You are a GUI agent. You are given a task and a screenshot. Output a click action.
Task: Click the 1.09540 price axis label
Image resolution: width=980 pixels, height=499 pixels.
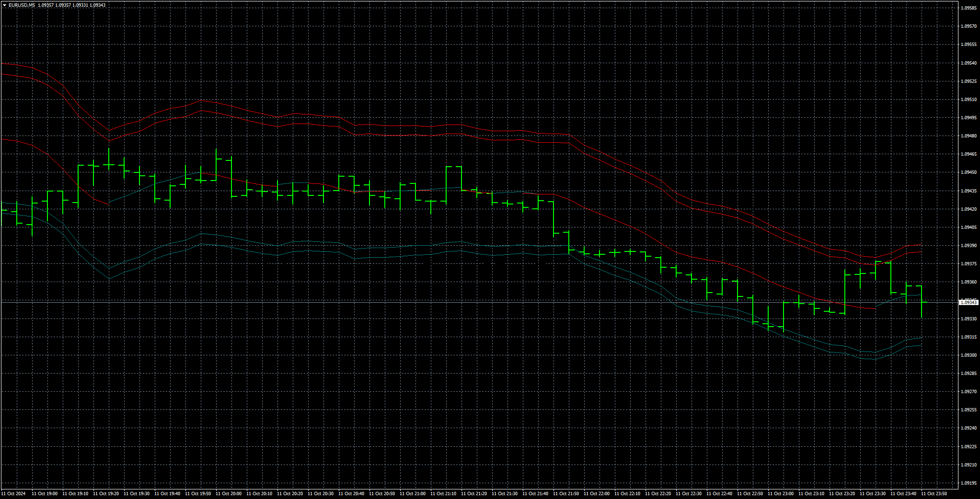tap(969, 63)
